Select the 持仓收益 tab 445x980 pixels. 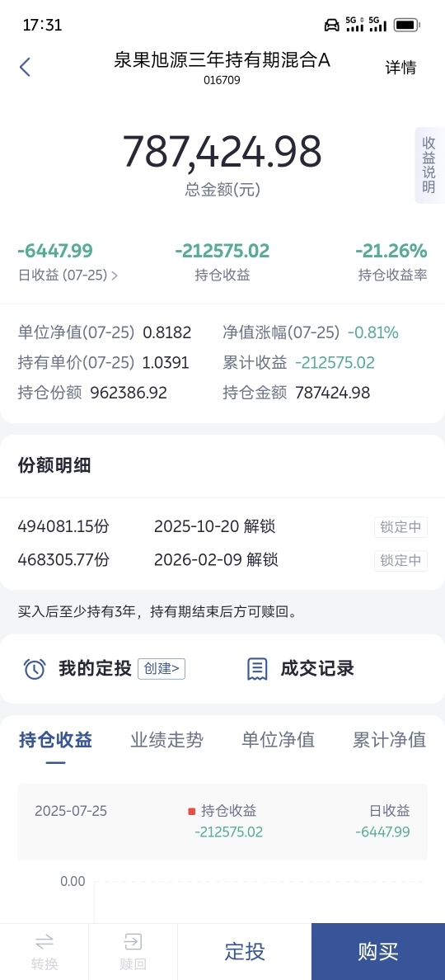coord(55,740)
